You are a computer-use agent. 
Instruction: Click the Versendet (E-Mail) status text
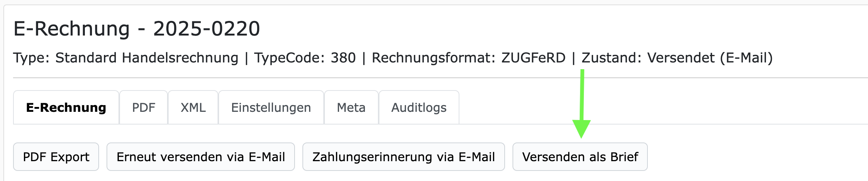coord(710,58)
